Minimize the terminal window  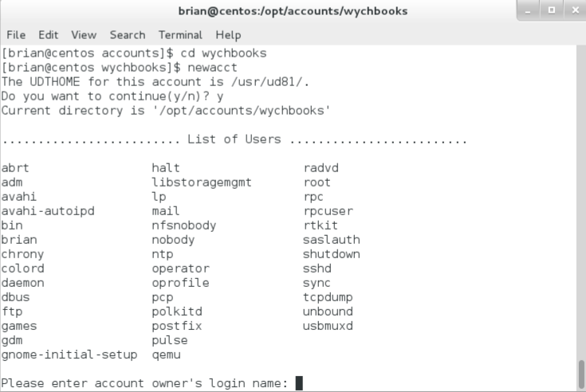[528, 10]
